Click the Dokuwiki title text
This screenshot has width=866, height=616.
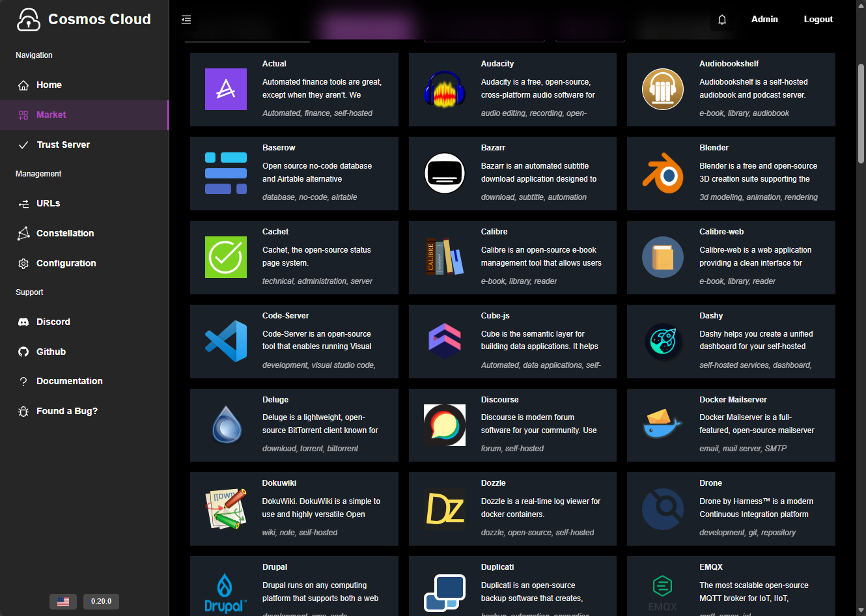point(279,483)
